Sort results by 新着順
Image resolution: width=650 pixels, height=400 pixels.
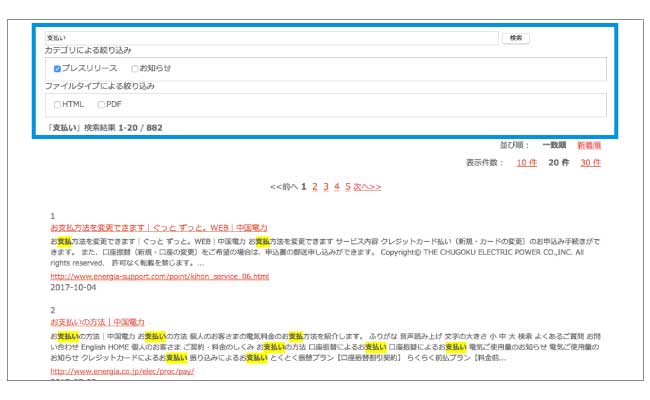pos(590,145)
